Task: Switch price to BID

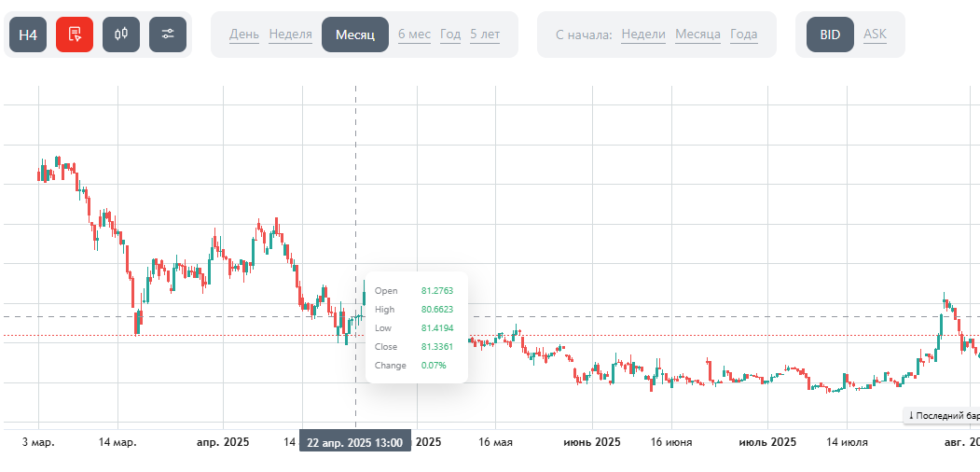Action: [x=830, y=35]
